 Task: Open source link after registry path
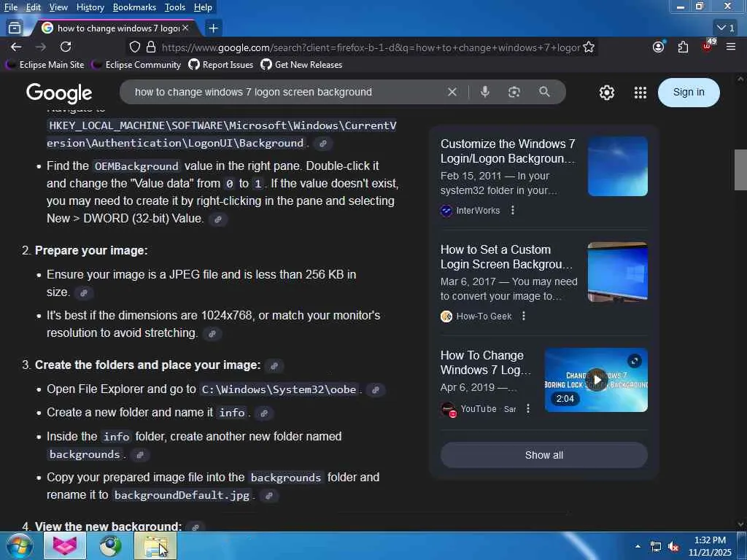[323, 144]
